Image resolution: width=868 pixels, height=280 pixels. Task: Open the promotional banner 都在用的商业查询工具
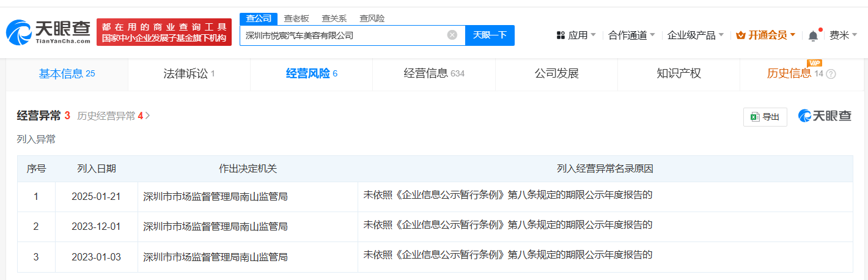(x=164, y=32)
